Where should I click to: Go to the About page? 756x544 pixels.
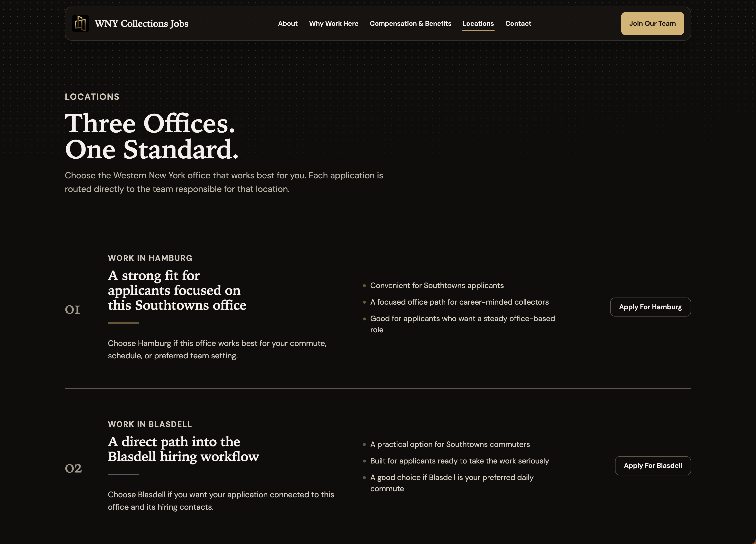pos(288,24)
